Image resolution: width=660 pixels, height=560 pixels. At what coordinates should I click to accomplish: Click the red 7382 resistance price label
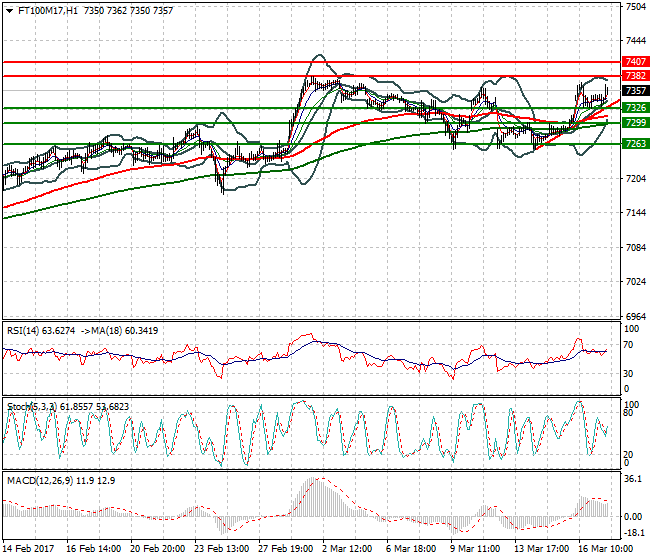[635, 76]
